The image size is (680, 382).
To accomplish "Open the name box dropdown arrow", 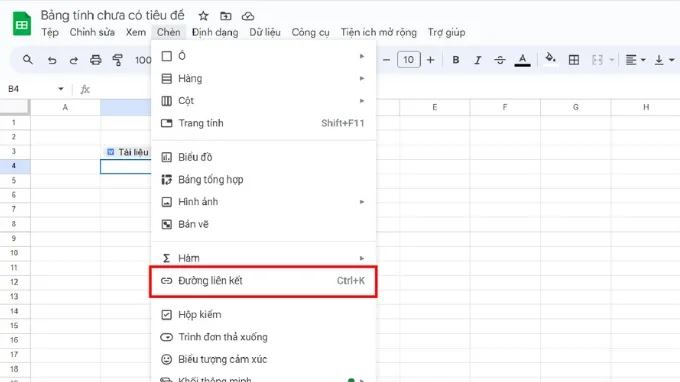I will click(x=61, y=89).
